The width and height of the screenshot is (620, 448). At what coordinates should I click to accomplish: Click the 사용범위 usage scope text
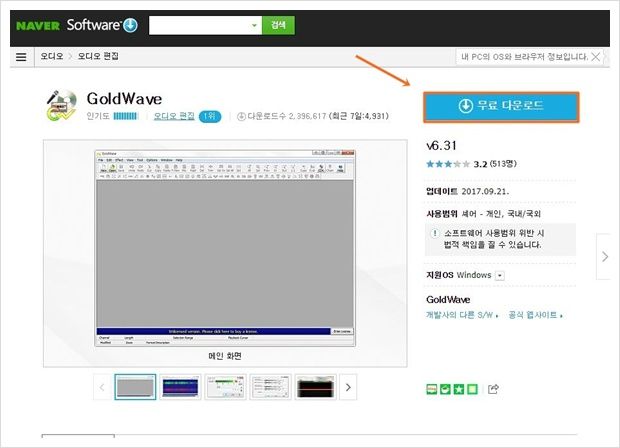pyautogui.click(x=483, y=214)
